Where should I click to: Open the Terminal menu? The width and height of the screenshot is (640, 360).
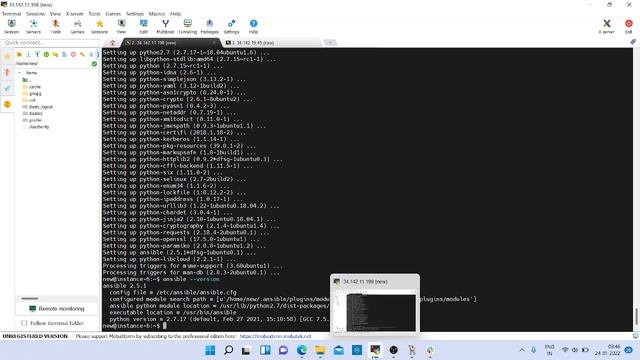point(11,13)
